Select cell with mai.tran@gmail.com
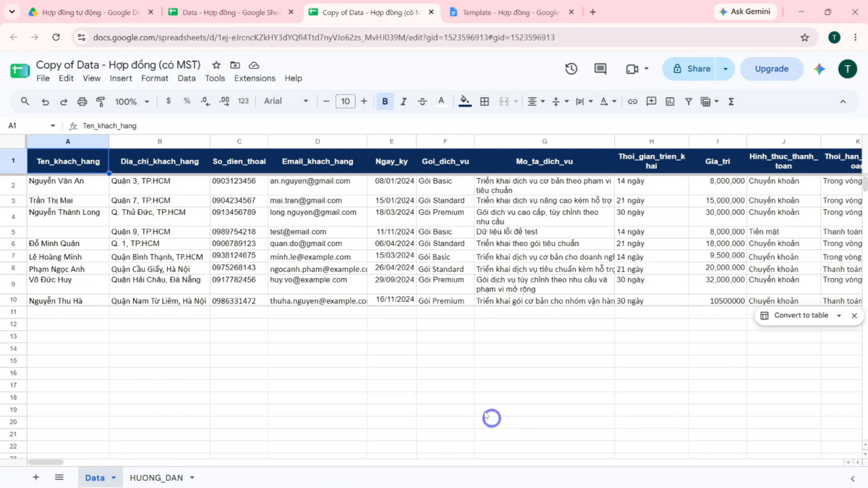This screenshot has width=868, height=488. 318,201
